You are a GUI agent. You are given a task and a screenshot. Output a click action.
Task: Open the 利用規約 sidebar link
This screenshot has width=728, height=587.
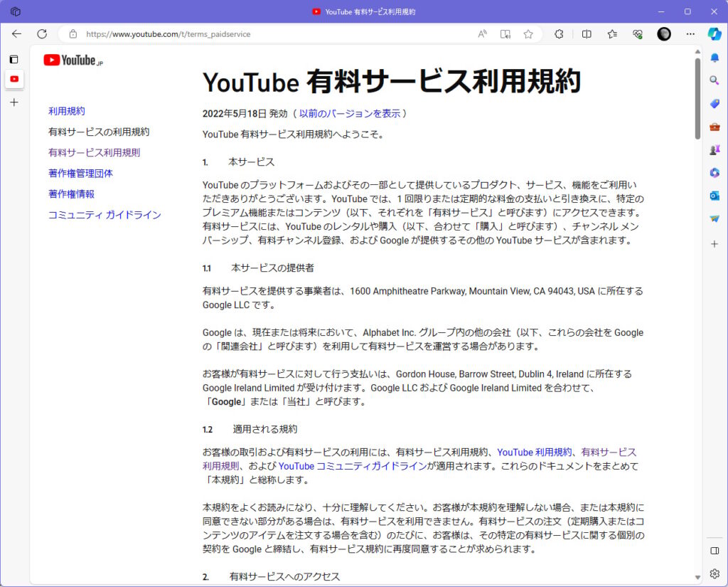(x=67, y=111)
